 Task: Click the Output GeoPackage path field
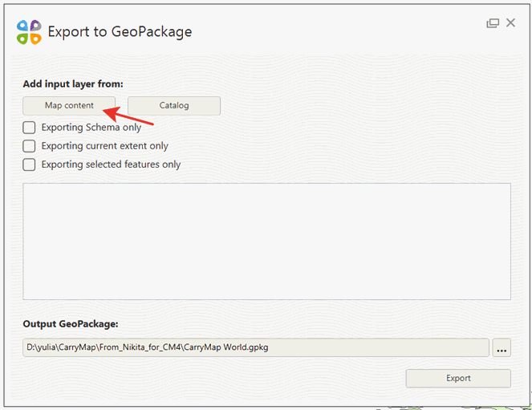click(x=256, y=347)
